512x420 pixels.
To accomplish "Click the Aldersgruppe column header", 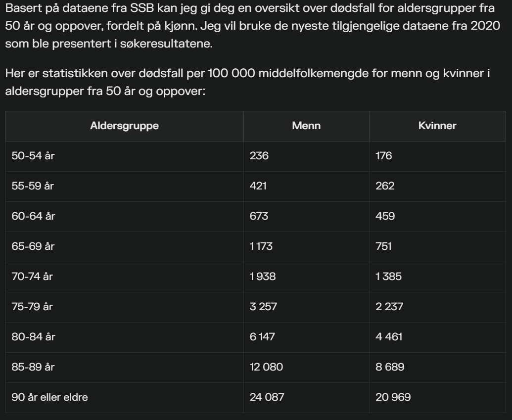I will click(x=124, y=126).
